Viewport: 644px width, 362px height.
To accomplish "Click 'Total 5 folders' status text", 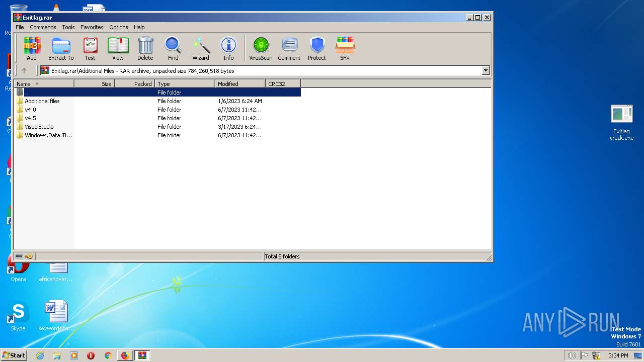I will [x=282, y=256].
